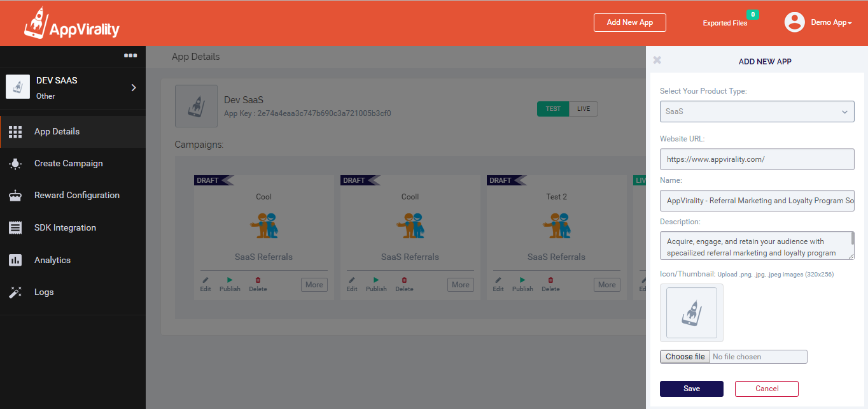Click the Description text area
Viewport: 868px width, 409px height.
(x=757, y=246)
